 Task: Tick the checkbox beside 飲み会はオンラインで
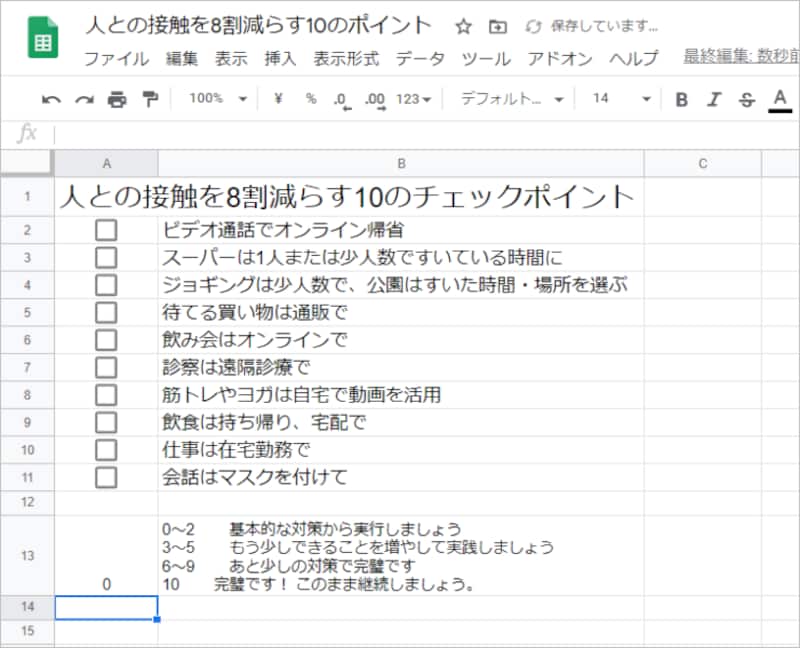[x=108, y=338]
